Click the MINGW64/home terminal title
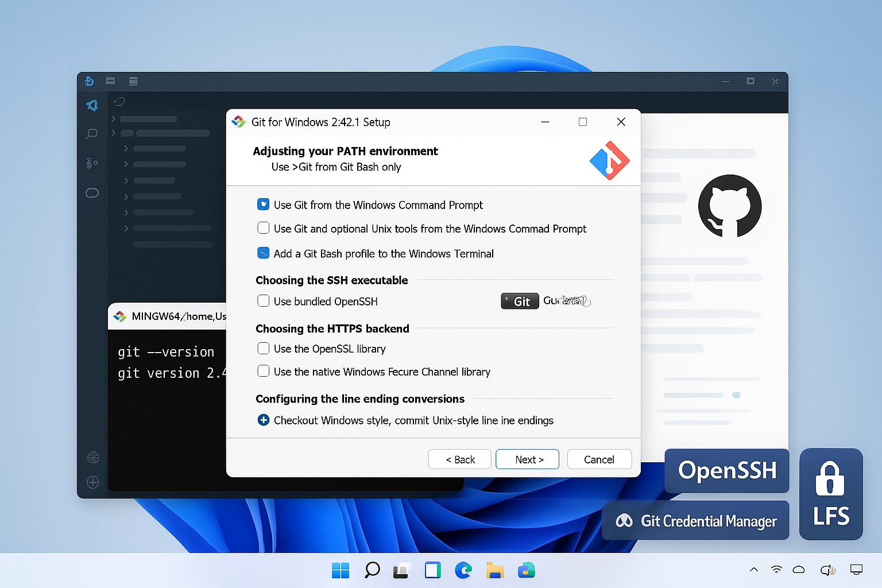 coord(179,316)
